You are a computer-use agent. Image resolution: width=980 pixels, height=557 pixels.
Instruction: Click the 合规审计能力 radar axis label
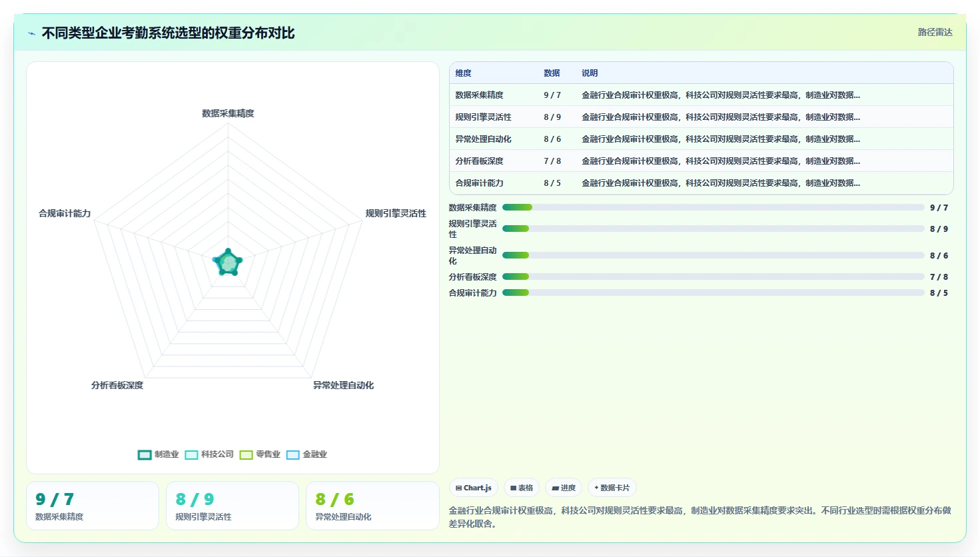65,213
